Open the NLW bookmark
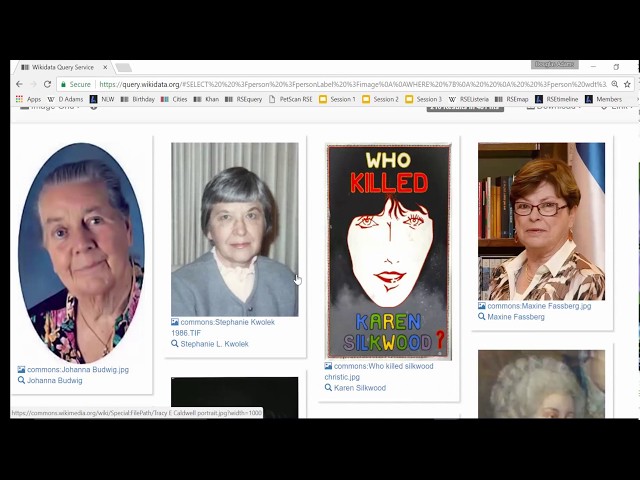640x480 pixels. (x=102, y=99)
